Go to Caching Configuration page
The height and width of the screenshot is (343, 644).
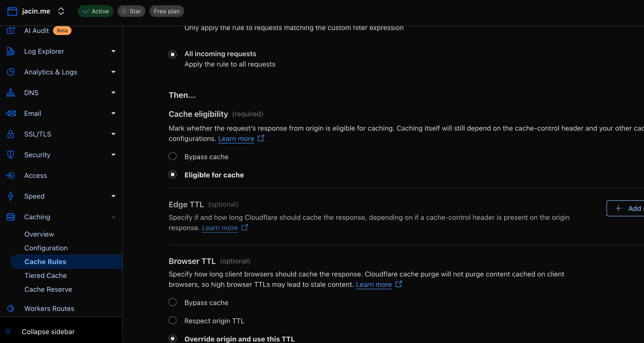(46, 248)
